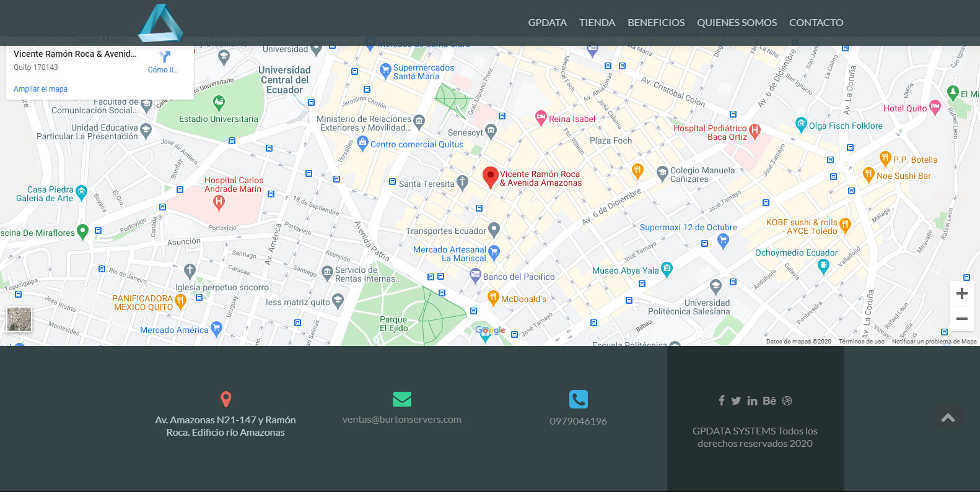Select the Servicio de Rentas Internas pin
Image resolution: width=980 pixels, height=492 pixels.
pos(327,272)
